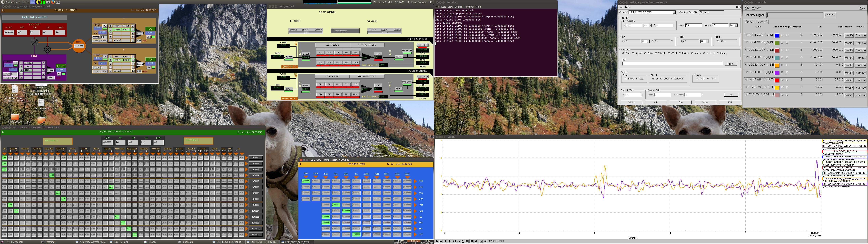
Task: Select the step_9MHz.py file on desktop
Action: coord(41,105)
